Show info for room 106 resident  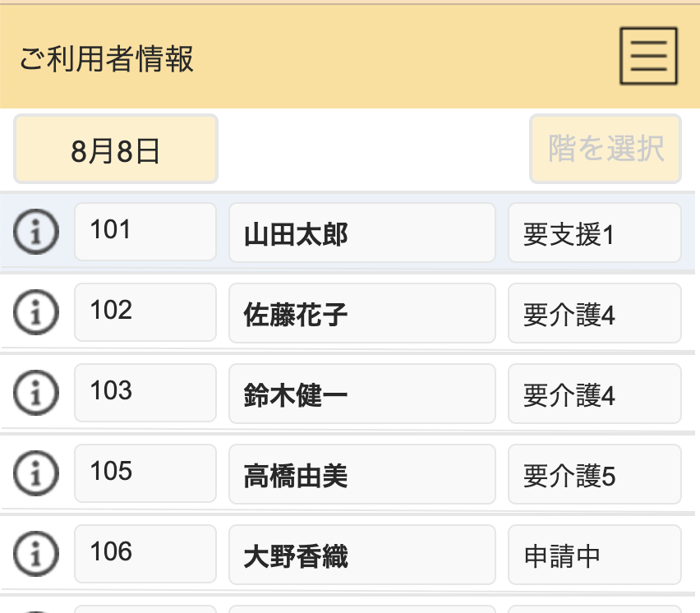[x=36, y=555]
